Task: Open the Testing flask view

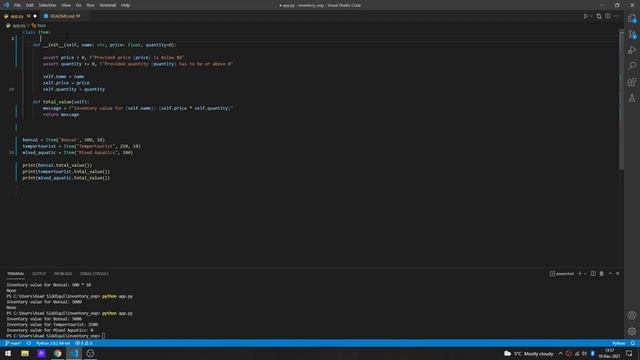Action: click(x=632, y=98)
